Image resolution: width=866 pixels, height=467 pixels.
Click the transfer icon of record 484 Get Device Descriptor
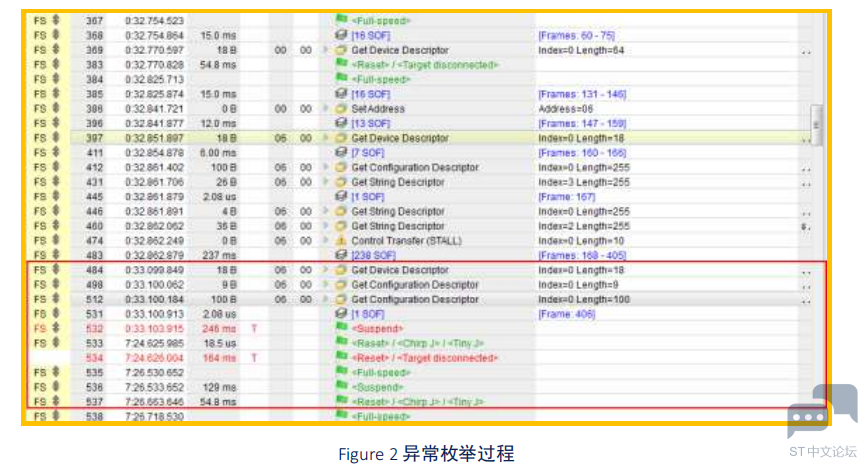[x=341, y=269]
